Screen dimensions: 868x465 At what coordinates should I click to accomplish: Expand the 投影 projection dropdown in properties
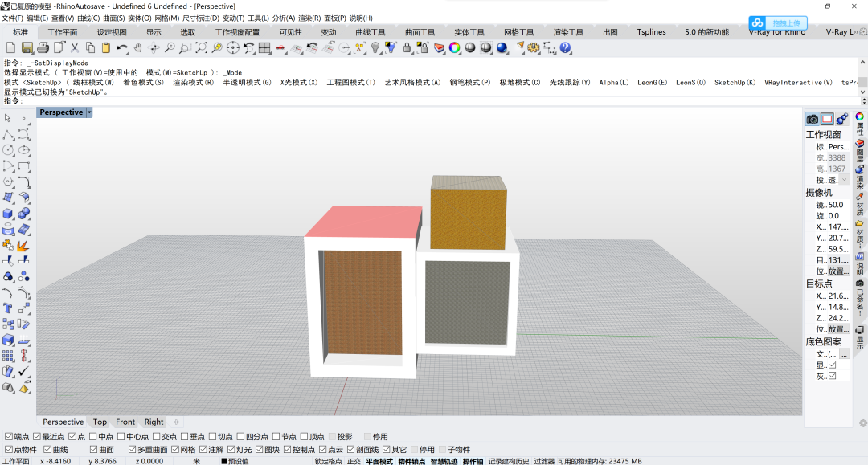point(844,180)
